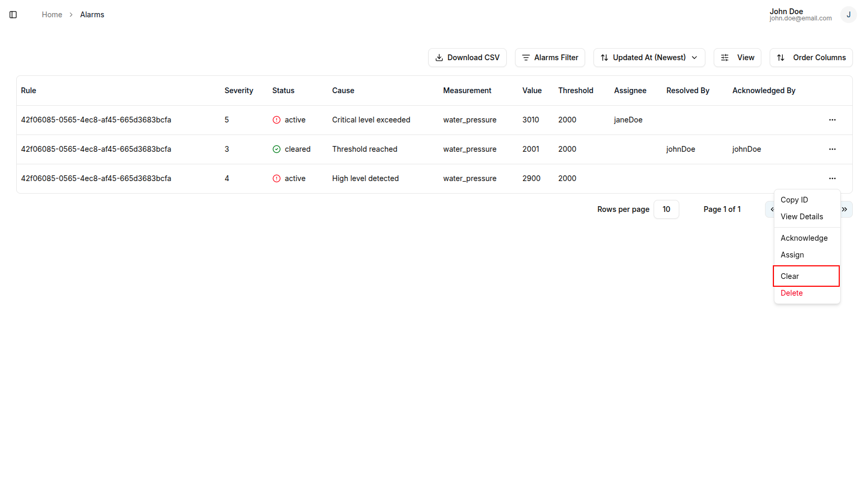Open actions menu for Threshold reached row
This screenshot has width=868, height=483.
[832, 149]
